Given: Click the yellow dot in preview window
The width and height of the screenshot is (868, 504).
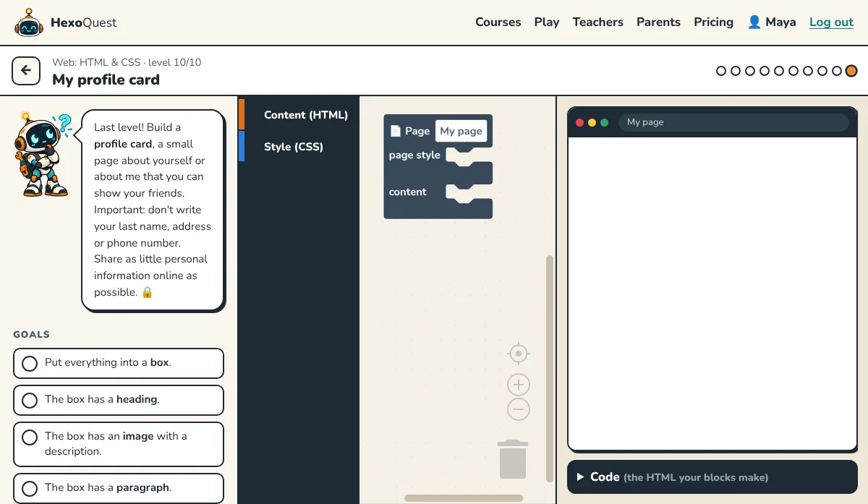Looking at the screenshot, I should click(x=592, y=122).
